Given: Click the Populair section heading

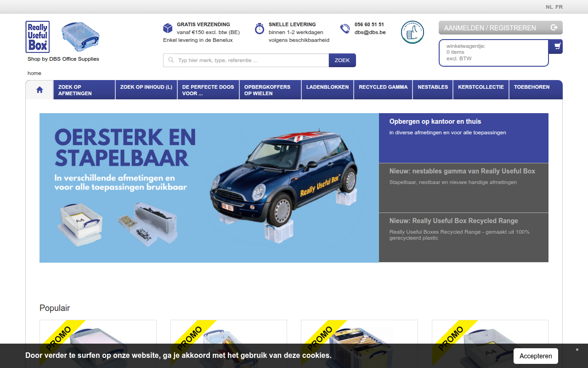Looking at the screenshot, I should click(x=55, y=308).
